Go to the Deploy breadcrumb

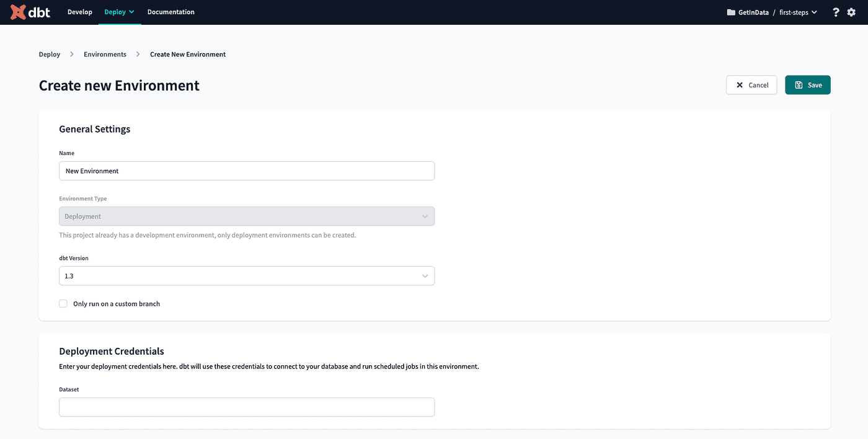pos(50,55)
